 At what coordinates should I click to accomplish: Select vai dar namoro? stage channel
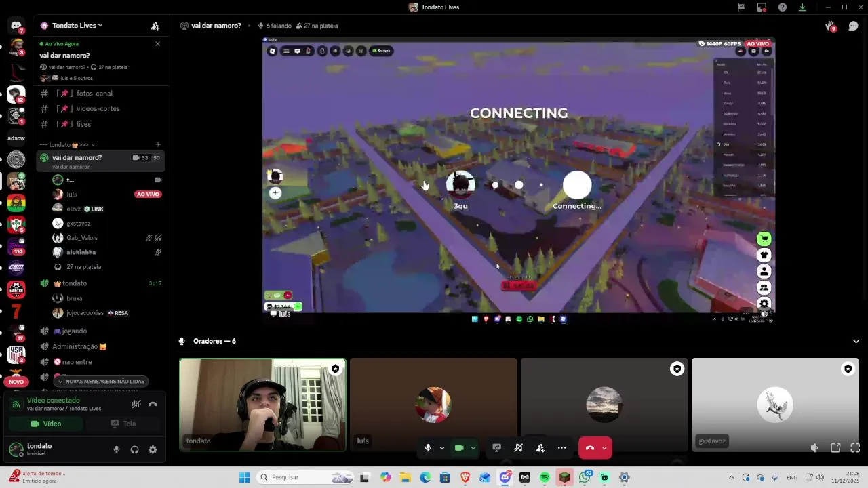[102, 161]
